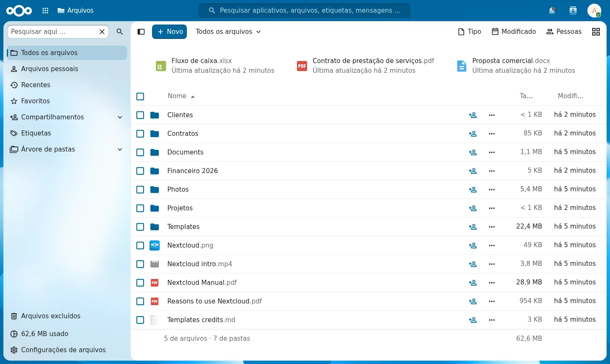Toggle the select all files checkbox
610x364 pixels.
(x=140, y=97)
